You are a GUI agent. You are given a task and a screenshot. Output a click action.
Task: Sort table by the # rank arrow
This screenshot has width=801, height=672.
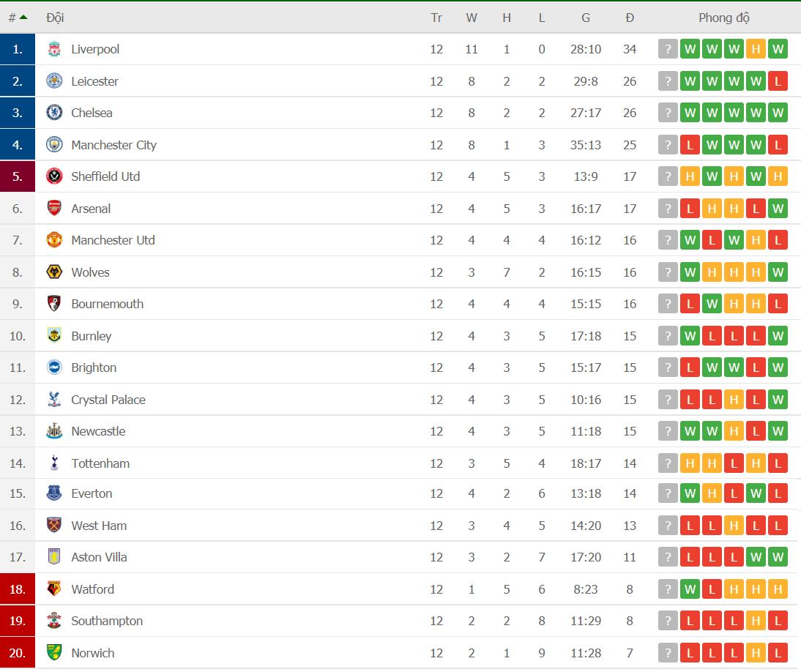click(23, 18)
